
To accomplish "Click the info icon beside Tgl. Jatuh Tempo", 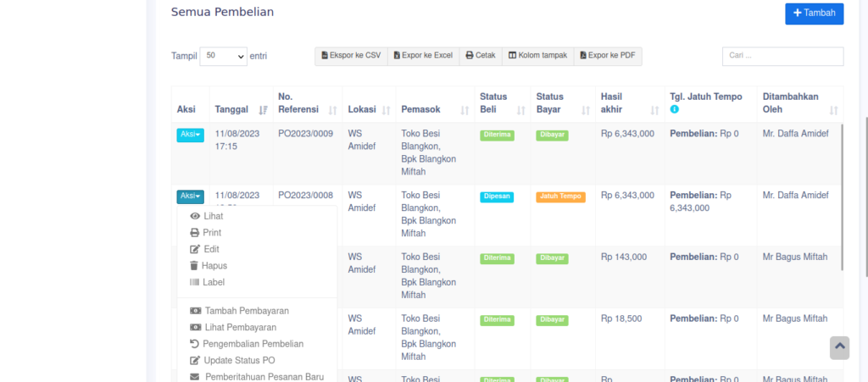I will click(675, 110).
